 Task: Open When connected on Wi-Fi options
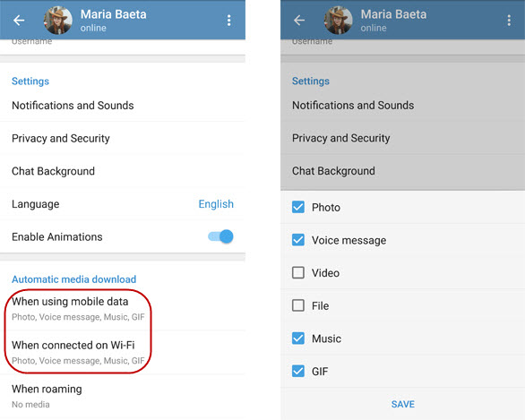point(123,353)
